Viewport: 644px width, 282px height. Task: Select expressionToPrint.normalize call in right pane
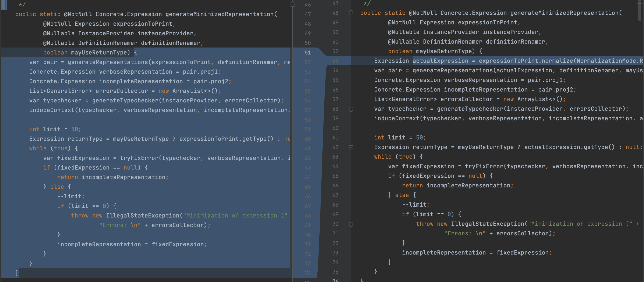[526, 61]
